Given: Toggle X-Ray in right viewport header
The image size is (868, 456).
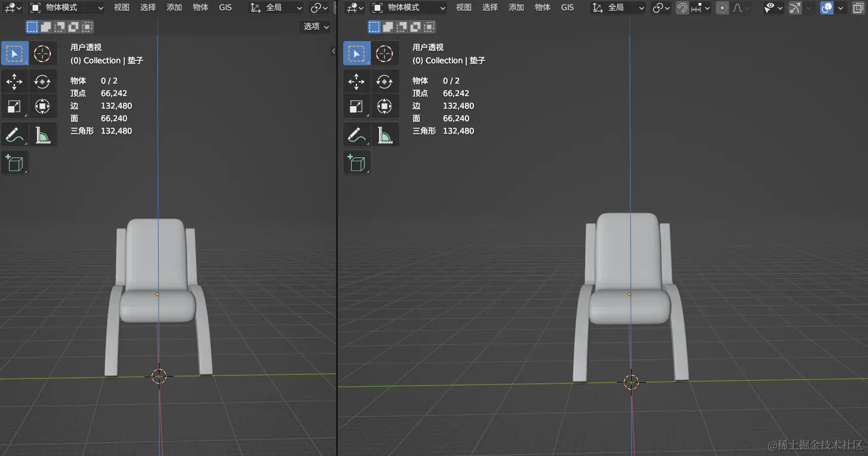Looking at the screenshot, I should click(x=858, y=8).
